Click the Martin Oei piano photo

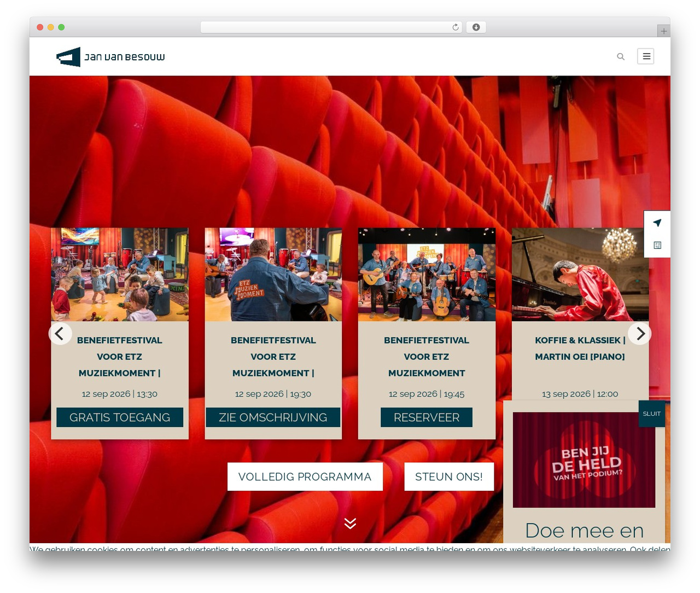(x=580, y=275)
